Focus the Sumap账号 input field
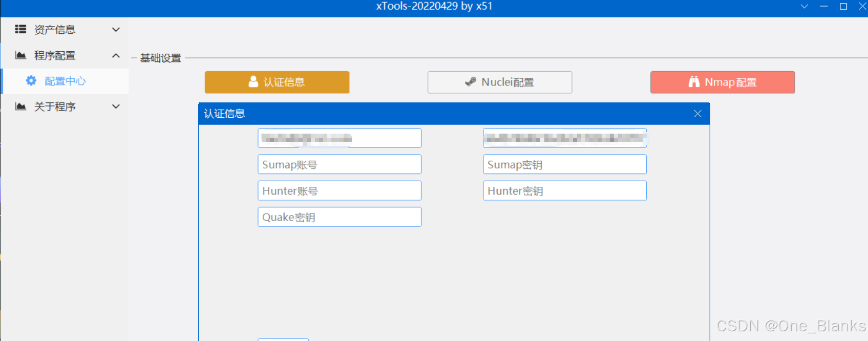The image size is (868, 341). [x=340, y=164]
